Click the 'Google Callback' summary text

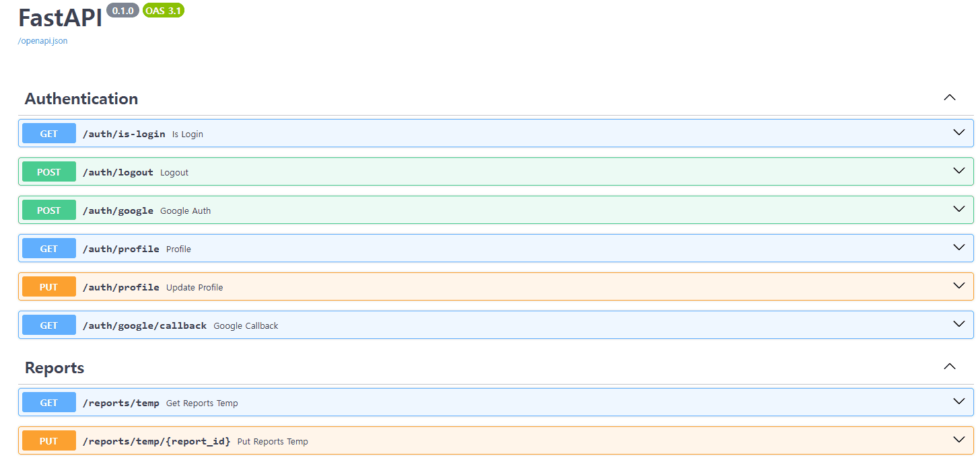(246, 325)
